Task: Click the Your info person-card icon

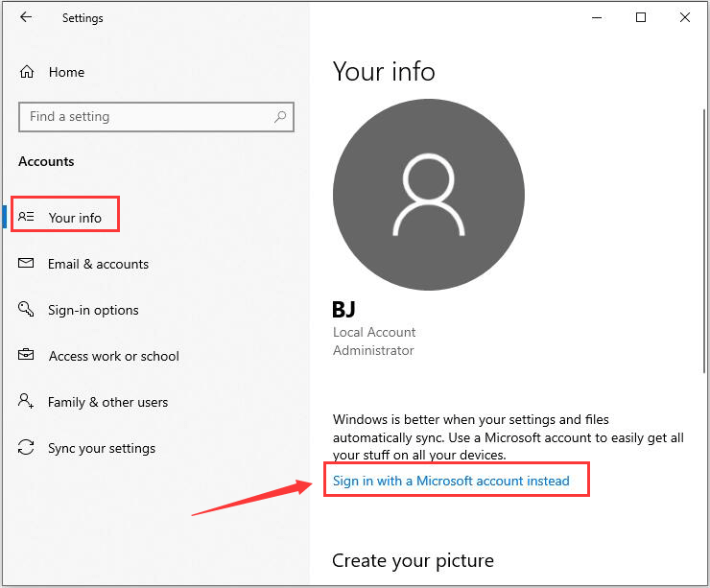Action: (26, 217)
